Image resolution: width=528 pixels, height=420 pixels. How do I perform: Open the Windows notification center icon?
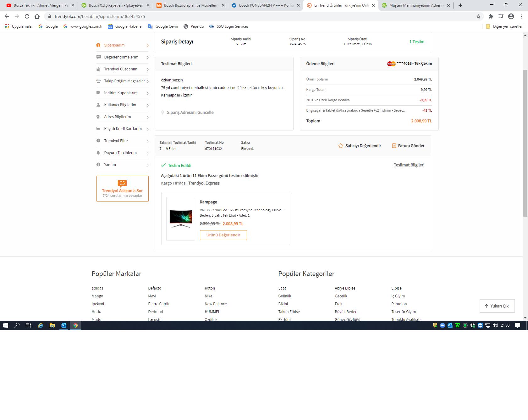[518, 325]
